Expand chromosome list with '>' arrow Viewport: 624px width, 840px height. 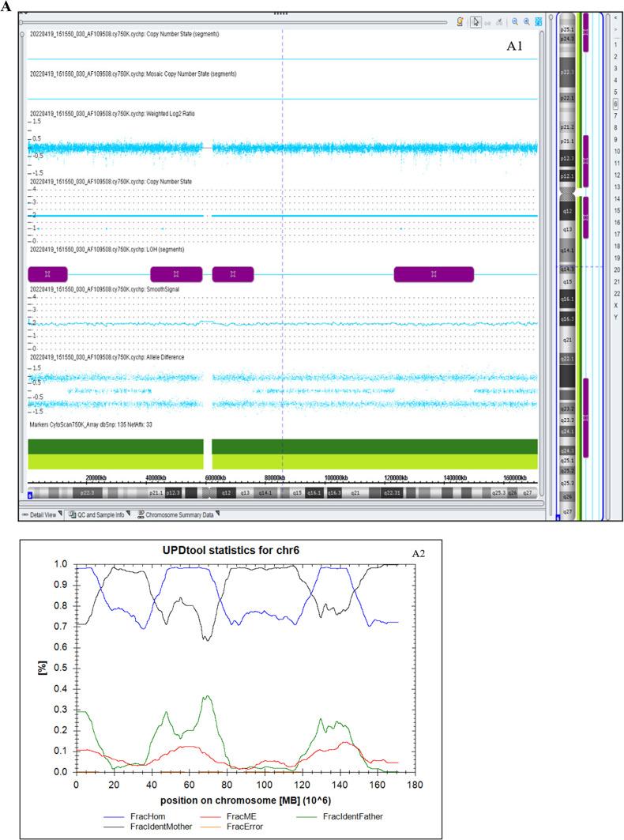tap(615, 29)
